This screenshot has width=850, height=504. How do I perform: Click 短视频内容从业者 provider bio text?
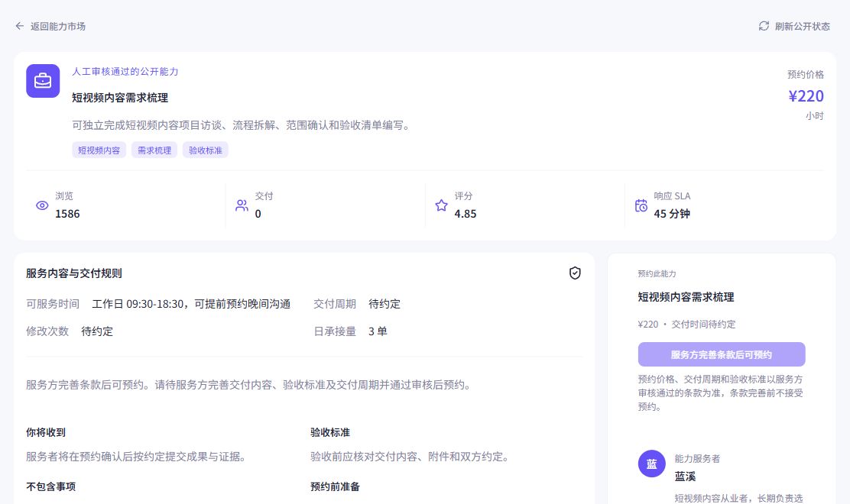(x=738, y=498)
